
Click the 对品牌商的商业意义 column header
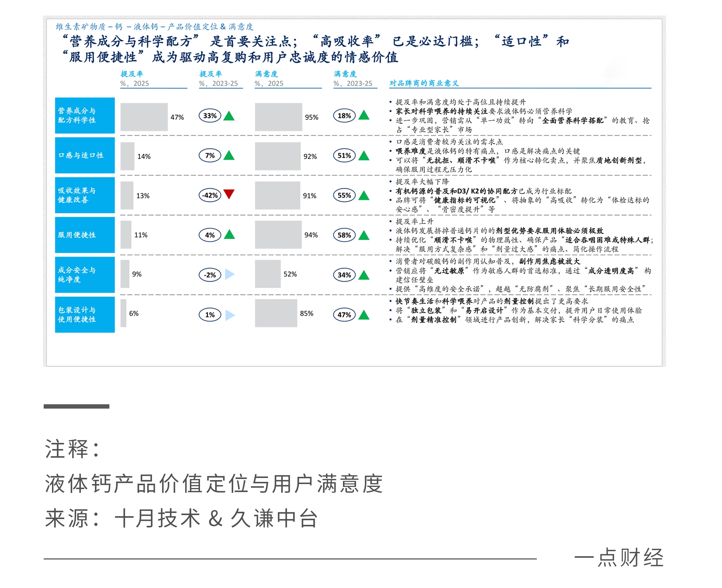click(424, 83)
